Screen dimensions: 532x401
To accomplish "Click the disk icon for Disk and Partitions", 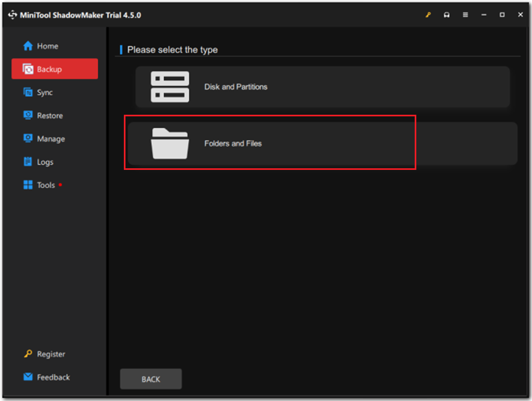I will pyautogui.click(x=170, y=87).
